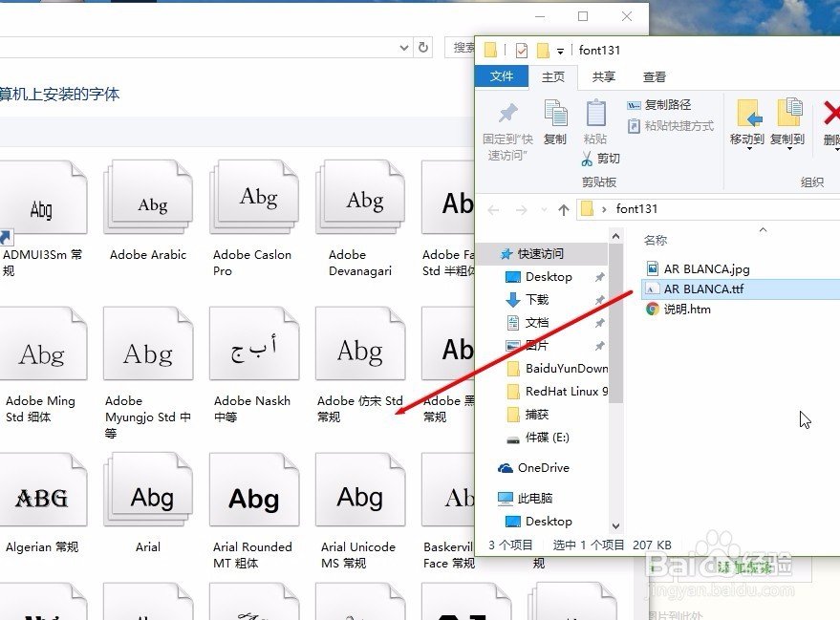Switch to the 文件 (File) tab
Screen dimensions: 840x620
click(x=502, y=76)
